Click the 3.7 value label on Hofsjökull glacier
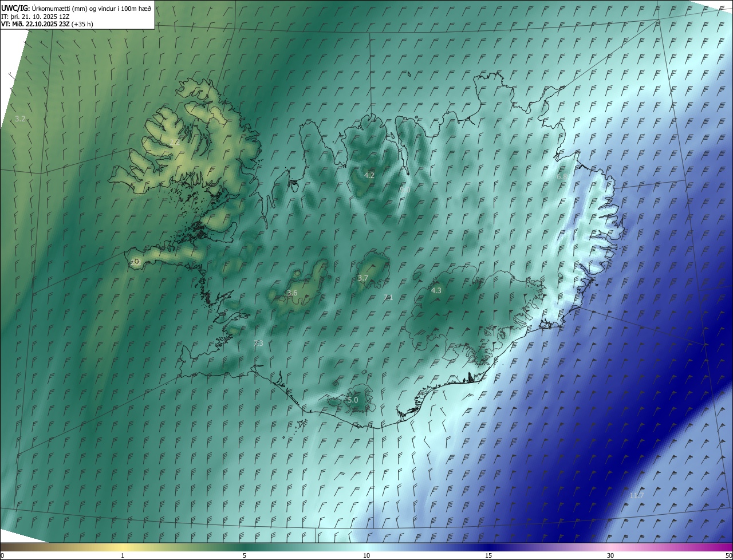 362,278
